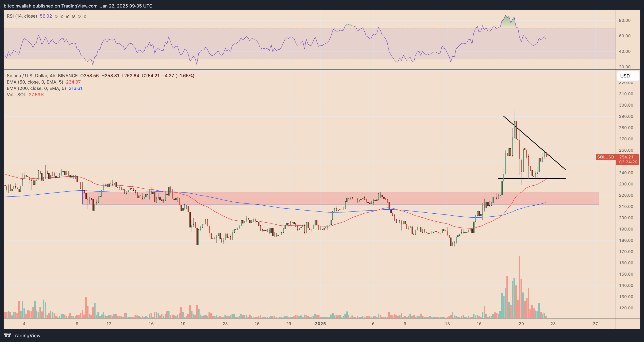Select the EMA (50, close, 0, EMA, 5) legend
The image size is (644, 342).
(x=35, y=82)
